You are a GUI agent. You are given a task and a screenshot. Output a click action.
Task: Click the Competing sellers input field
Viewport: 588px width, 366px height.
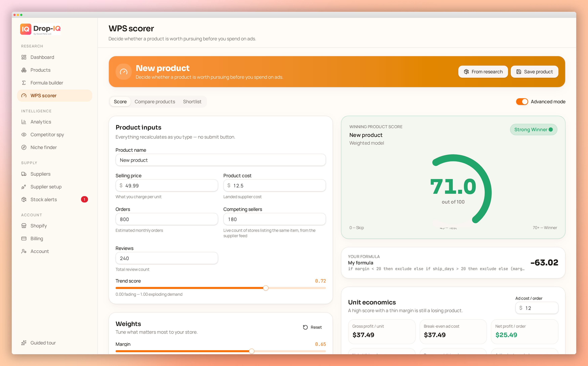point(274,219)
